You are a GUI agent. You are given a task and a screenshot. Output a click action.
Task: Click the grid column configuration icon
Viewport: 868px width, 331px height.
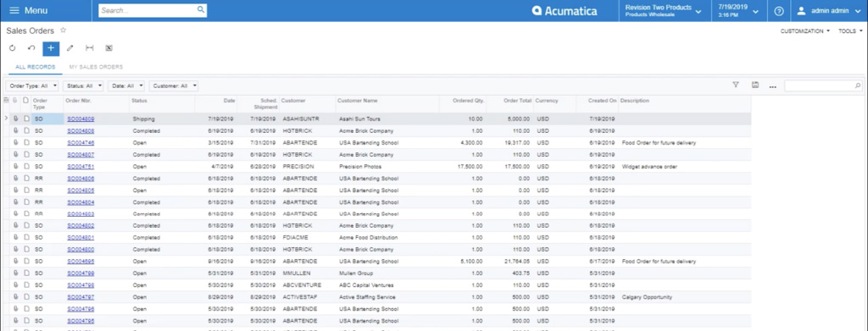coord(6,101)
